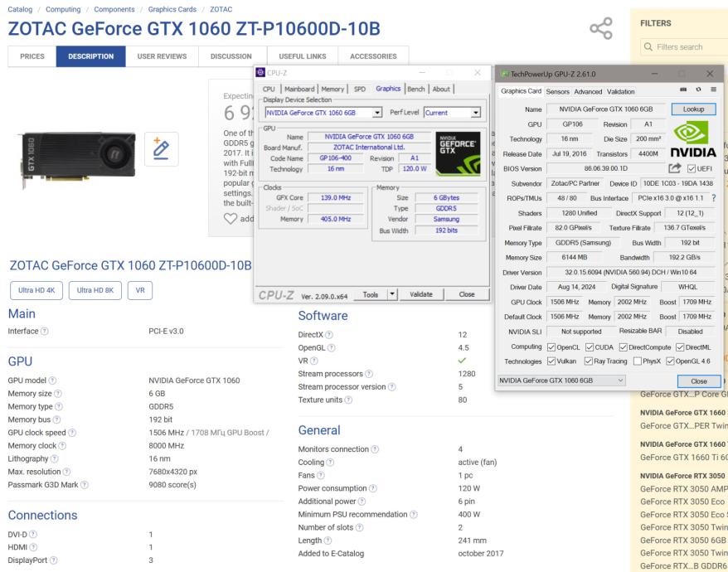Open the Advanced tab in GPU-Z
The image size is (728, 572).
point(588,91)
